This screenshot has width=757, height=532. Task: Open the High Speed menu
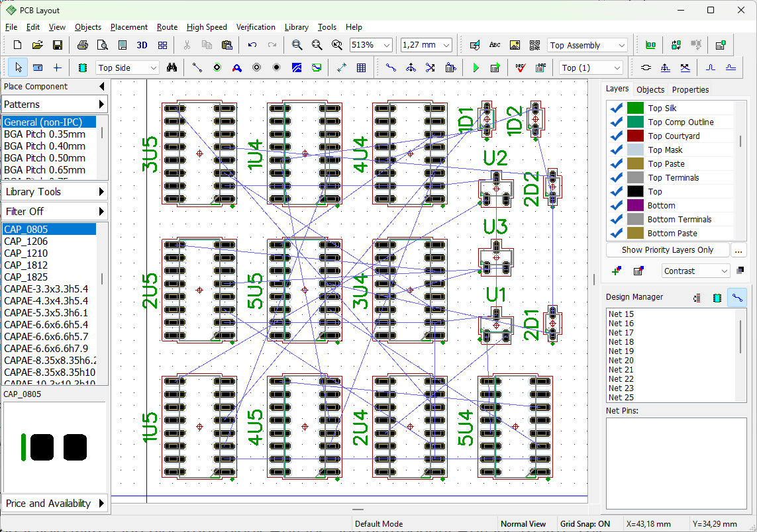pyautogui.click(x=207, y=27)
